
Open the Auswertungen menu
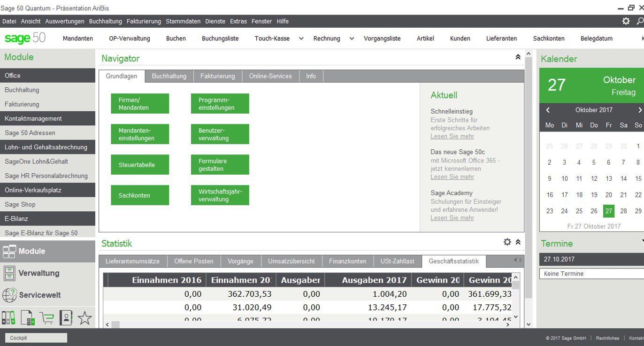[65, 21]
